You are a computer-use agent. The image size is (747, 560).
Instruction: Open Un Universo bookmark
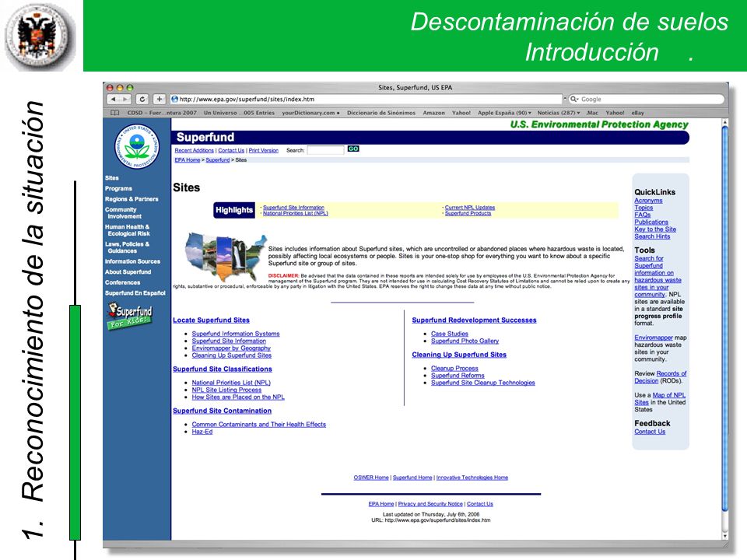239,113
